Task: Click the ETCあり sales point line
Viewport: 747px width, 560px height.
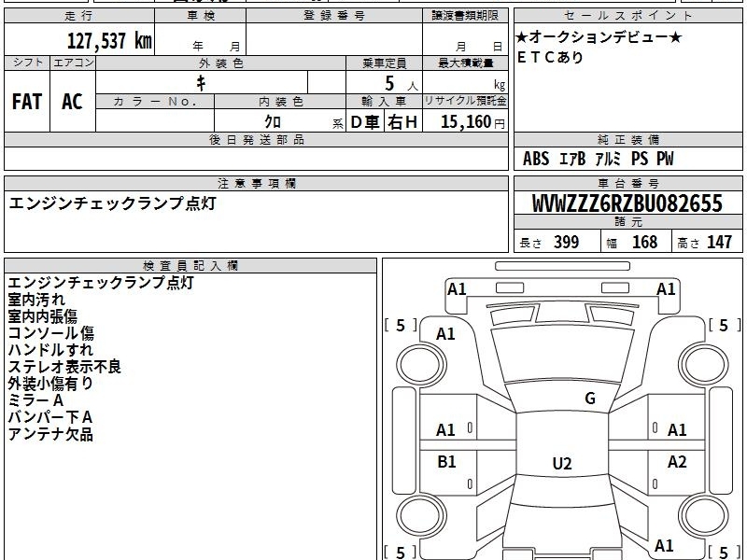Action: [x=550, y=57]
